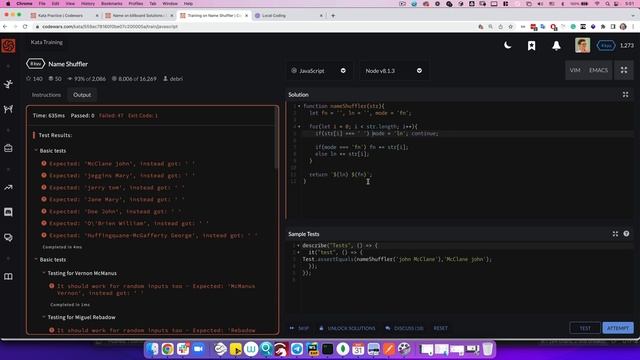Click Unlock Solutions
640x360 pixels.
point(347,328)
